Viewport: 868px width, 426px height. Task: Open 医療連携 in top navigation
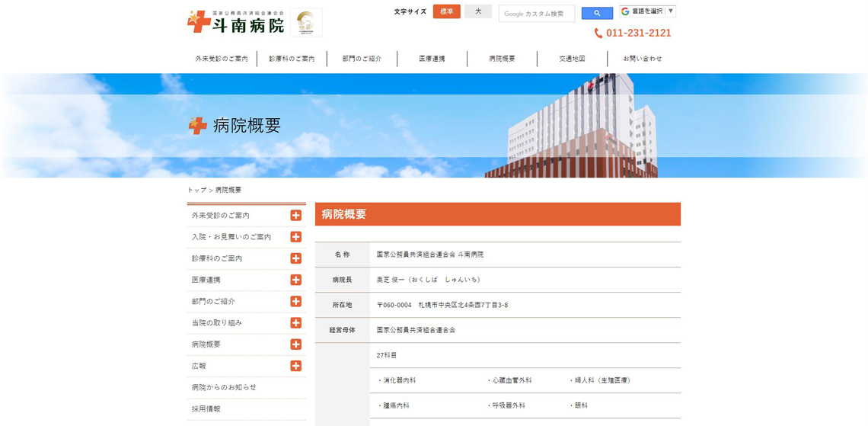[x=432, y=59]
